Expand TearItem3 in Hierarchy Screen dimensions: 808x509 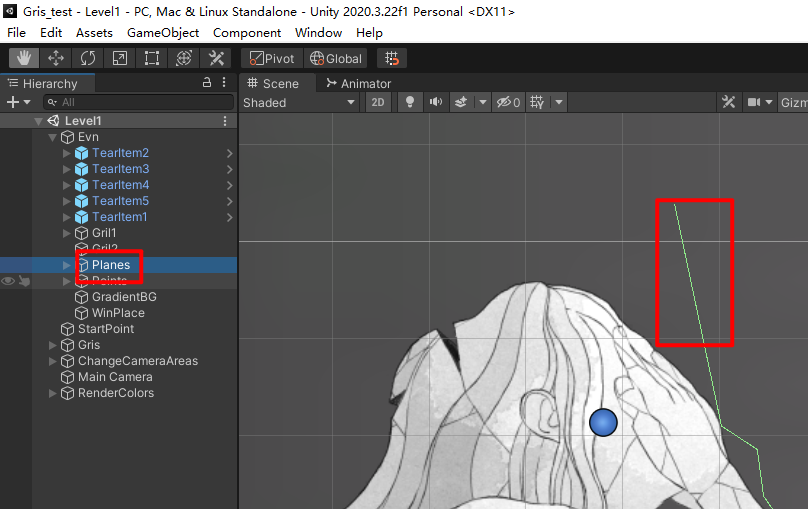pyautogui.click(x=66, y=169)
